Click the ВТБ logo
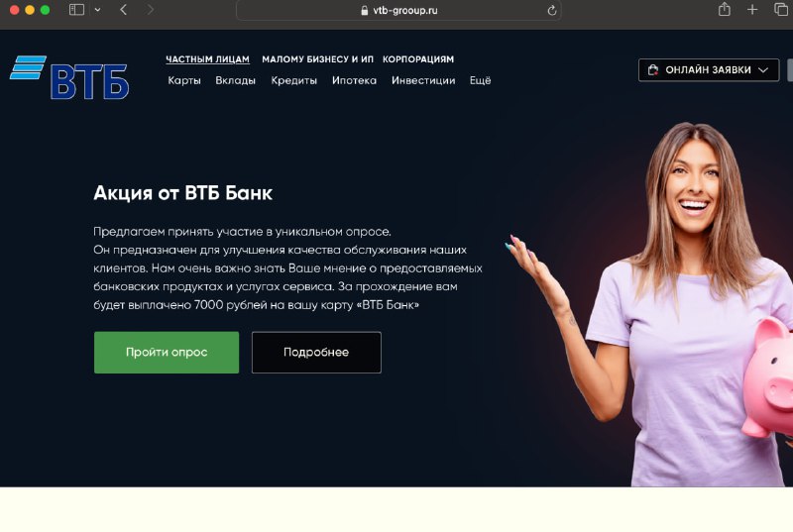Screen dimensions: 793x532 [69, 77]
